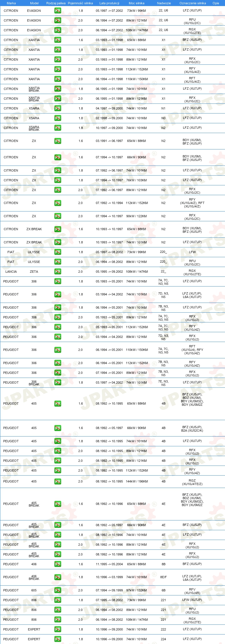Click fuel icon in Xantia 65kW / 88KM row
The image size is (225, 644).
point(58,40)
